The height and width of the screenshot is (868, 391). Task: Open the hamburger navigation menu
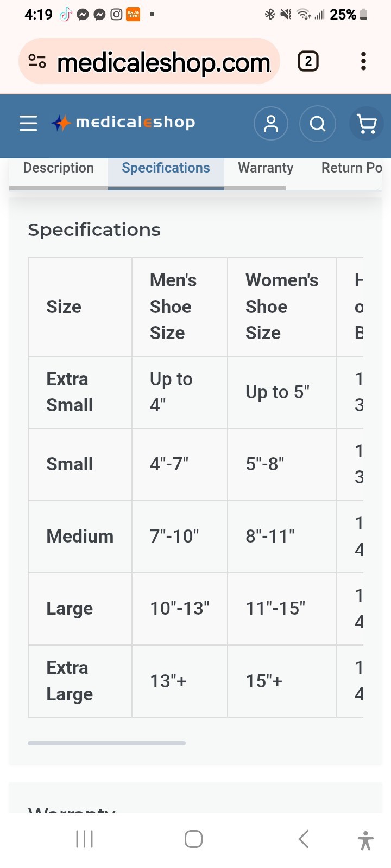coord(28,124)
